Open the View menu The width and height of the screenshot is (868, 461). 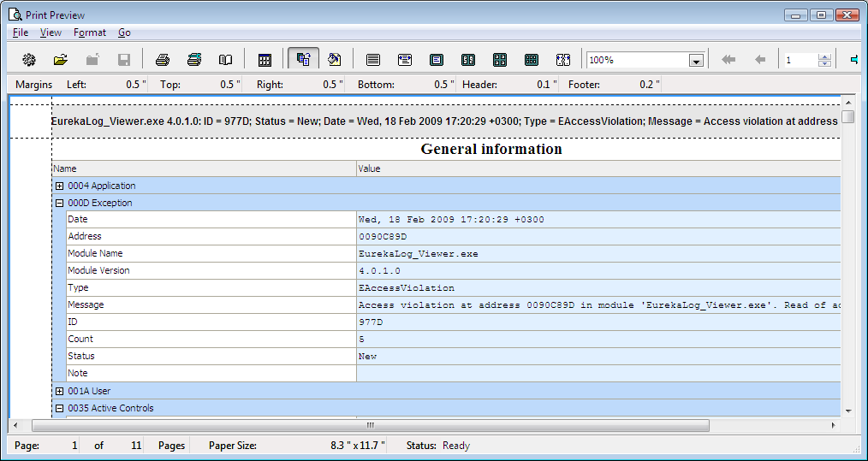[x=51, y=33]
